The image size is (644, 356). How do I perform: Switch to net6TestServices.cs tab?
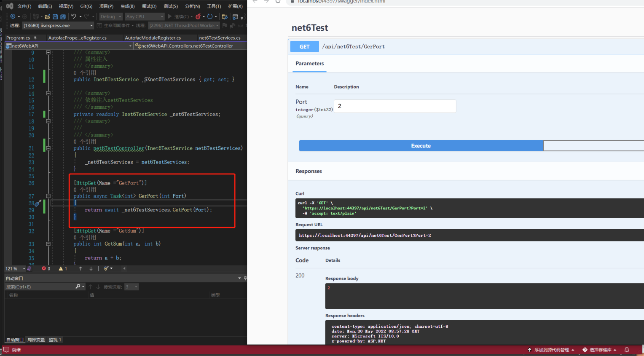(x=220, y=37)
